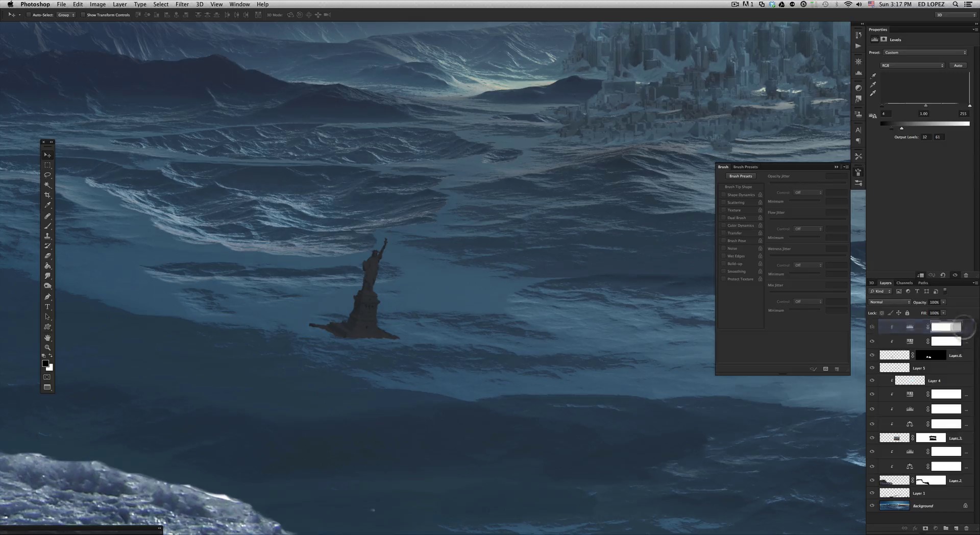
Task: Select the Zoom tool
Action: click(47, 347)
